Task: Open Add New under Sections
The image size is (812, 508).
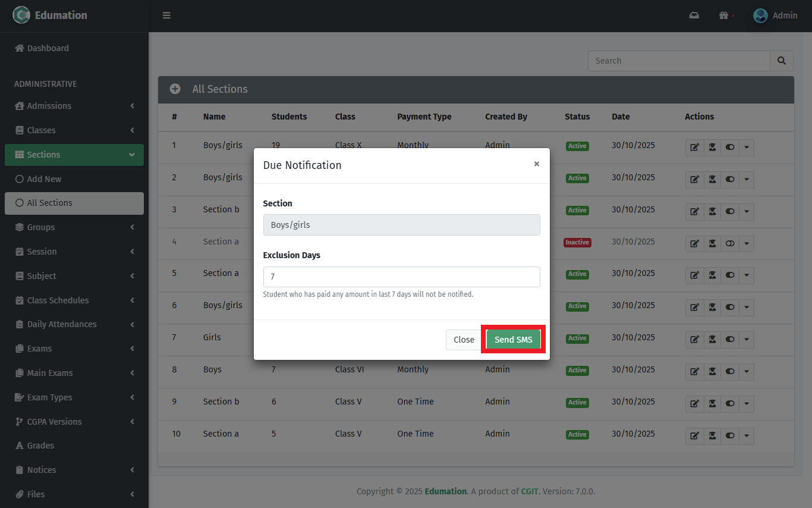Action: pyautogui.click(x=74, y=179)
